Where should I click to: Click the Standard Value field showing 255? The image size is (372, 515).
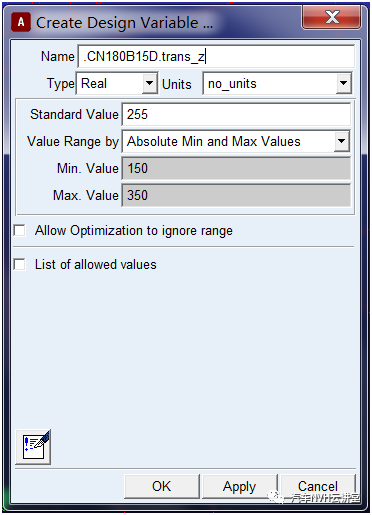tap(236, 115)
